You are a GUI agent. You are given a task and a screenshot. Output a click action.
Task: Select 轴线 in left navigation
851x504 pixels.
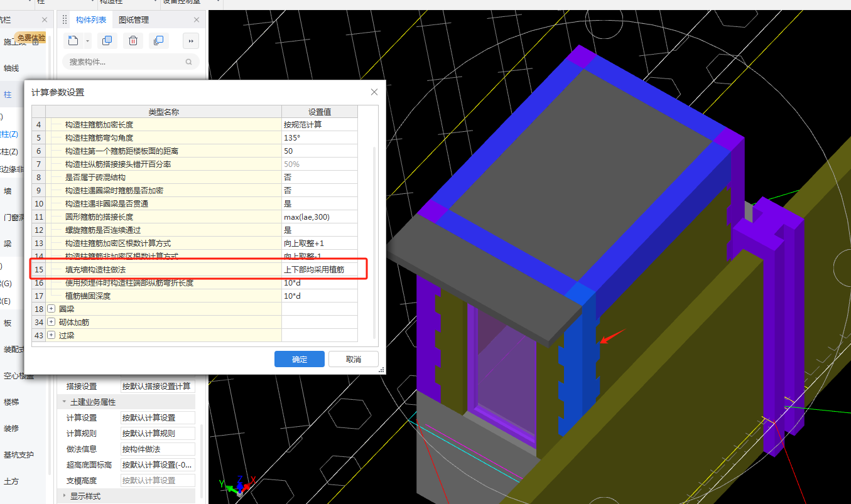(x=11, y=68)
